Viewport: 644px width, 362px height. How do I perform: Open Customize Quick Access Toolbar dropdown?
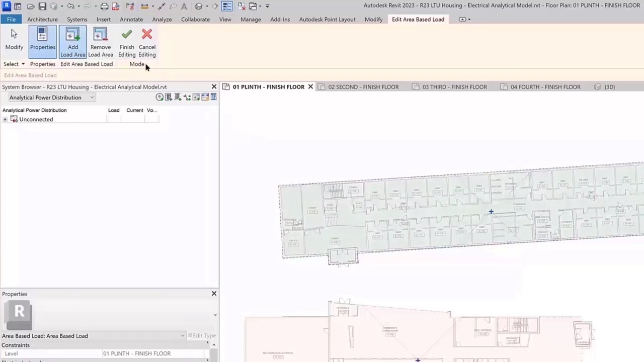click(x=267, y=6)
